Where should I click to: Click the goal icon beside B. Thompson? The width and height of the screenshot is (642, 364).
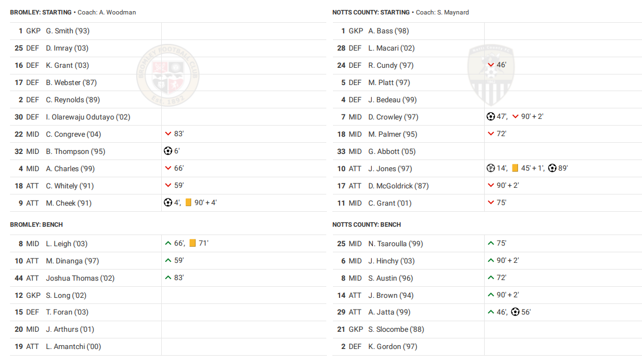(x=168, y=151)
